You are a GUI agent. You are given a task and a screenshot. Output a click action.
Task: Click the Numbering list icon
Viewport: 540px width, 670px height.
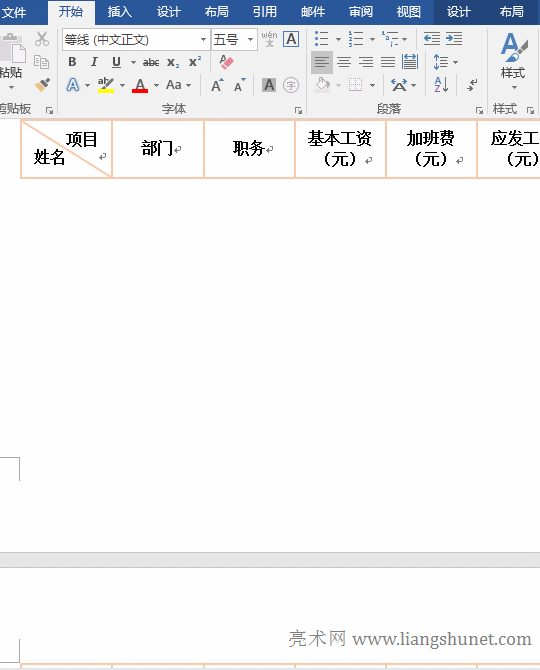pos(355,39)
